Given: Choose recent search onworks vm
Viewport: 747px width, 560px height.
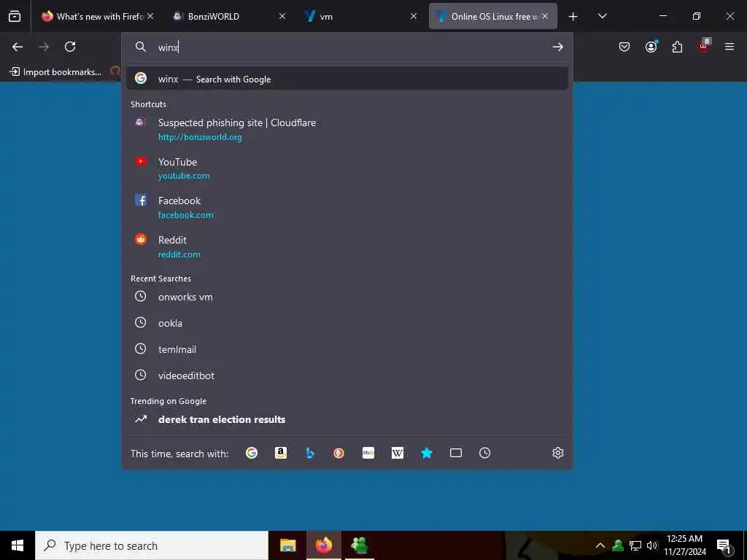Looking at the screenshot, I should (347, 297).
